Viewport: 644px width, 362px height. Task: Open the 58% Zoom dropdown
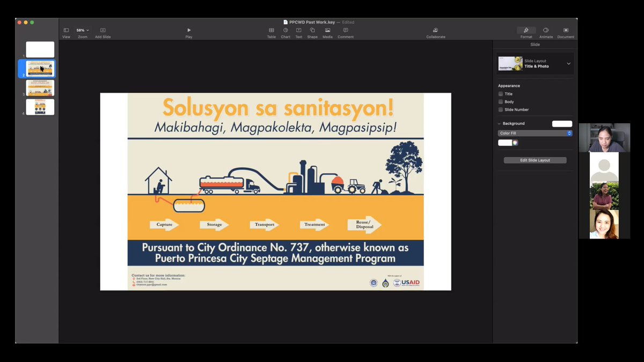pyautogui.click(x=83, y=31)
